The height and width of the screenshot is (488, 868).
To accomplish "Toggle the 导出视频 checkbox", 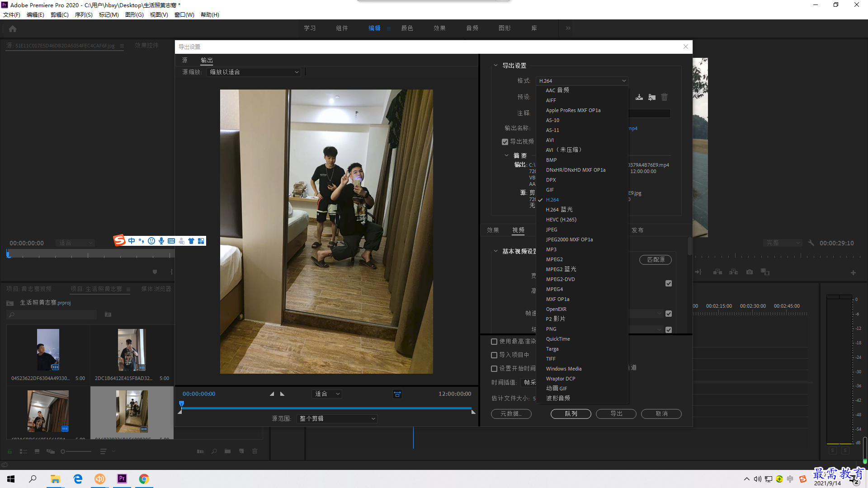I will 505,142.
